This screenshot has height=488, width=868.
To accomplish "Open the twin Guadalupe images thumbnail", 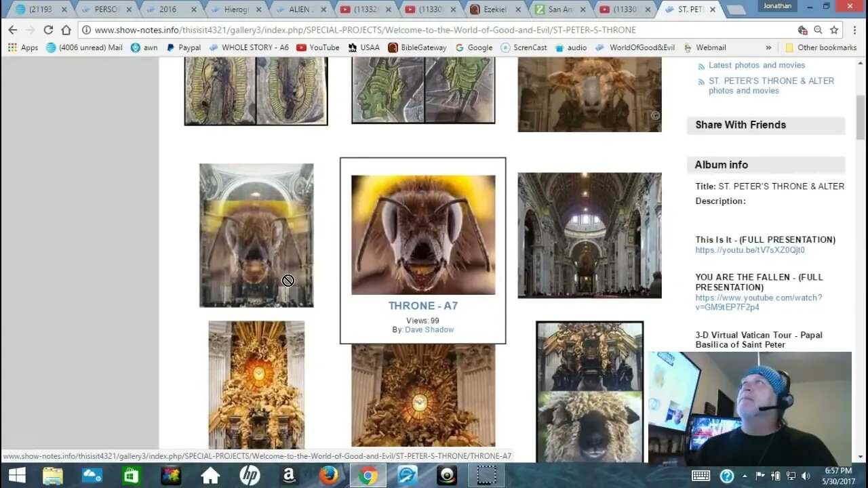I will click(x=256, y=91).
